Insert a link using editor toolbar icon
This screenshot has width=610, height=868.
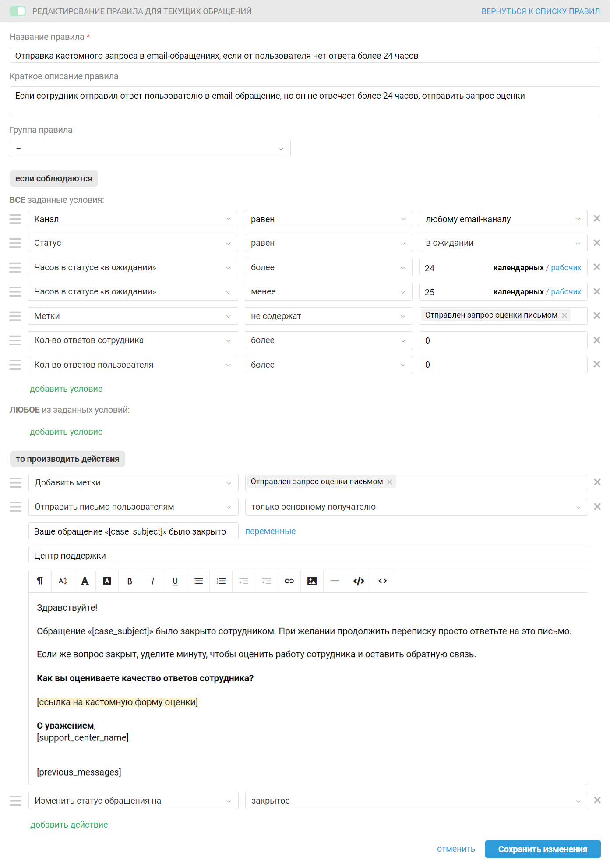[289, 581]
